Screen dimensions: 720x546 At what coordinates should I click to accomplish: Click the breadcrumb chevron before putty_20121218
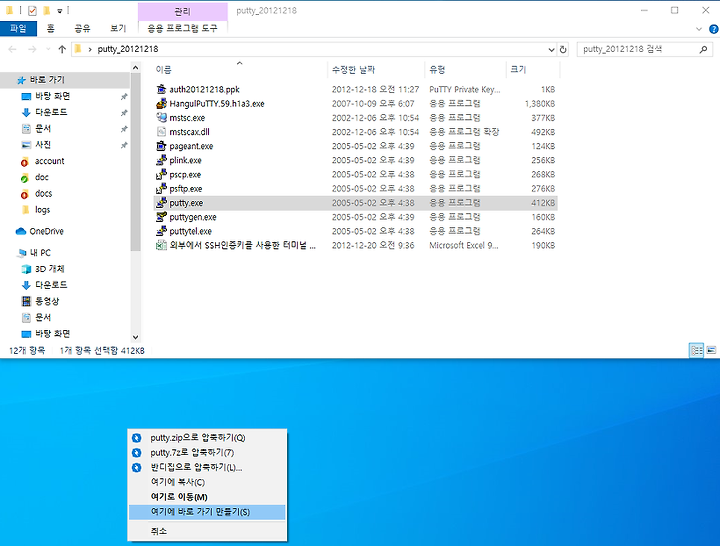point(90,49)
